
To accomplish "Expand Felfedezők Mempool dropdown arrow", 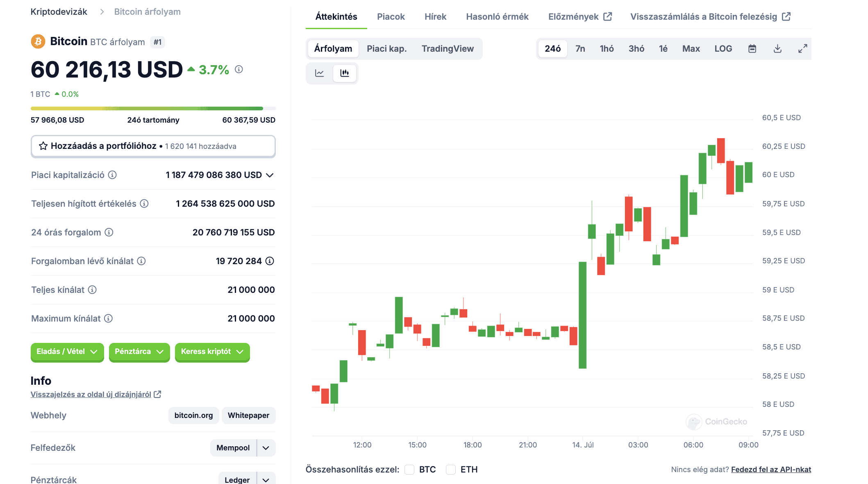I will pos(266,448).
